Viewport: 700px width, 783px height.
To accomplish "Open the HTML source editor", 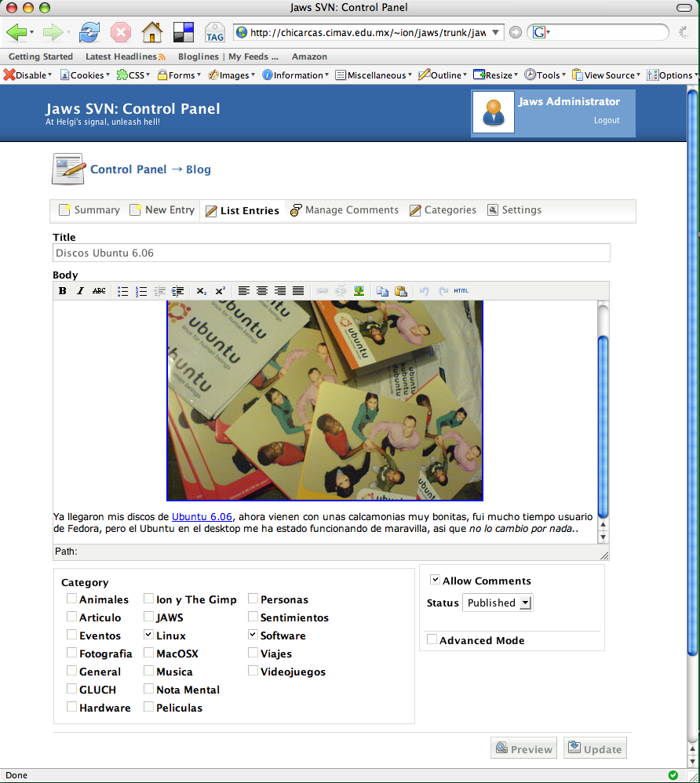I will click(x=461, y=290).
